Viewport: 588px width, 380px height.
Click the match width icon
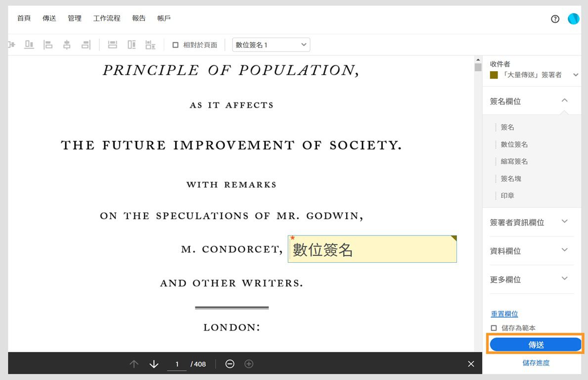click(112, 45)
